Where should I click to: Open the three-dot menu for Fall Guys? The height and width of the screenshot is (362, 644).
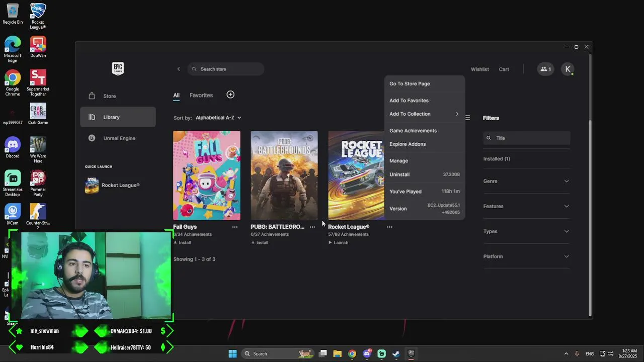234,227
